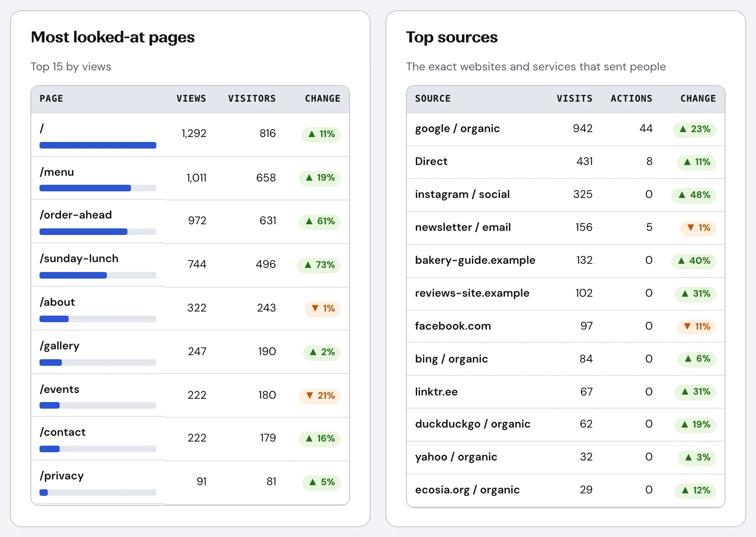Click the 1,292 views value
The height and width of the screenshot is (537, 756).
click(x=194, y=133)
